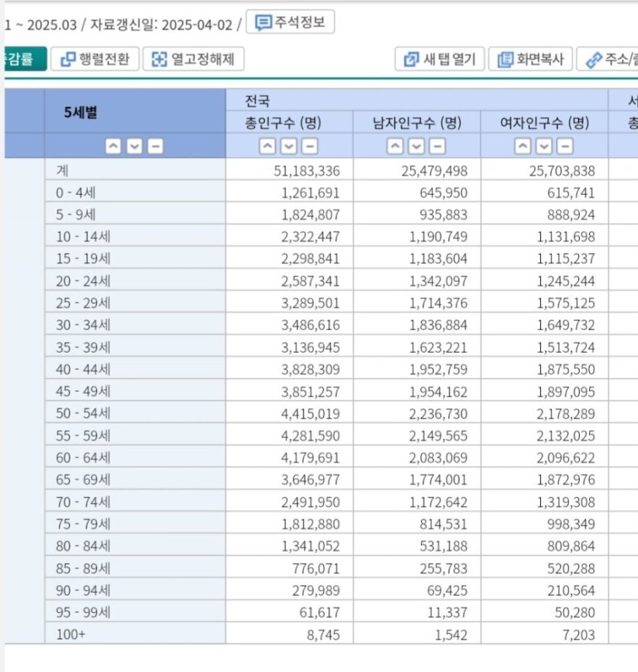Click the 열고정해제 unfreeze columns button
This screenshot has height=672, width=638.
click(193, 59)
